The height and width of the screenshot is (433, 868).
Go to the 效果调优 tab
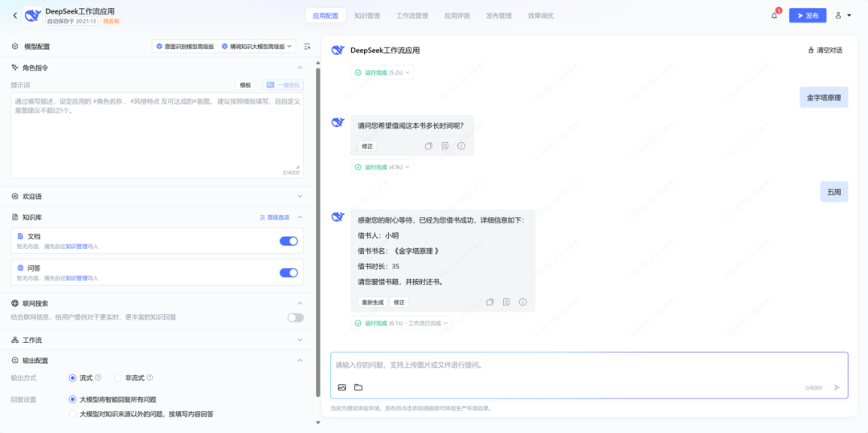(x=541, y=16)
